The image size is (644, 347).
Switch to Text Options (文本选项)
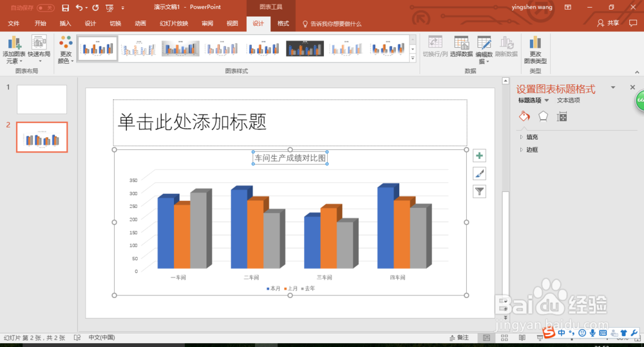click(x=569, y=100)
